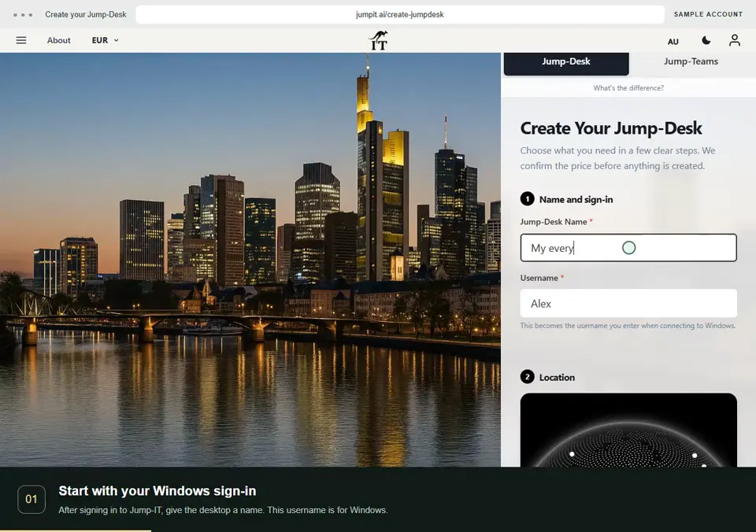Click the Jump-IT kangaroo logo
Viewport: 756px width, 532px height.
tap(379, 40)
